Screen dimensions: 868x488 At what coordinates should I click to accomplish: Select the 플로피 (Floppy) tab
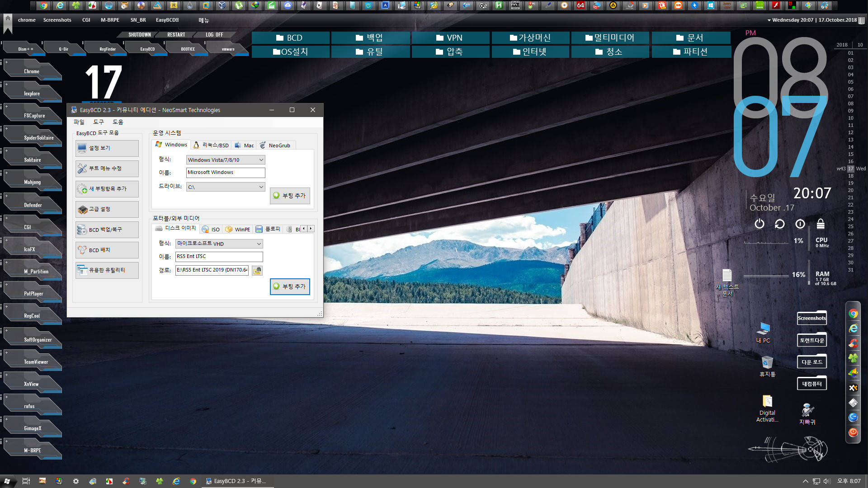click(268, 230)
